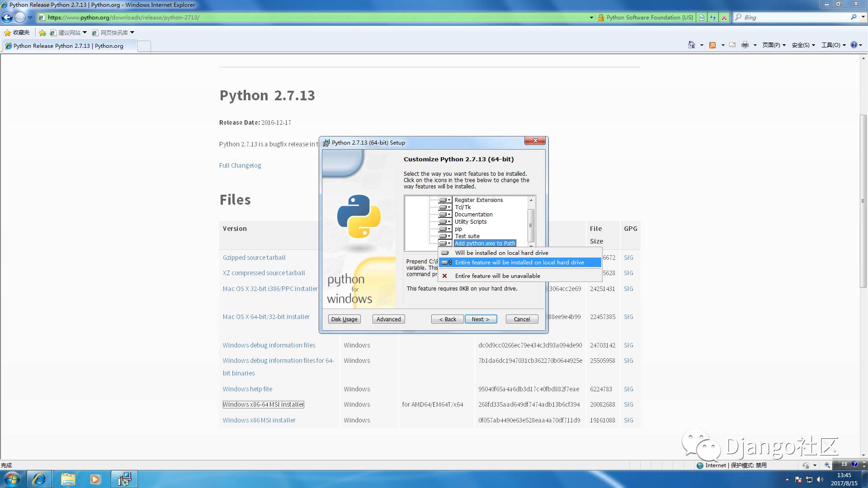Click the add to favorites bar icon
Viewport: 868px width, 488px height.
(x=42, y=33)
